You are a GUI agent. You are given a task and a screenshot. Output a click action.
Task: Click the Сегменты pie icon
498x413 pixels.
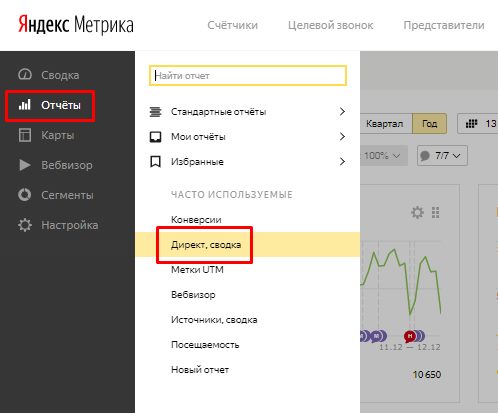25,195
